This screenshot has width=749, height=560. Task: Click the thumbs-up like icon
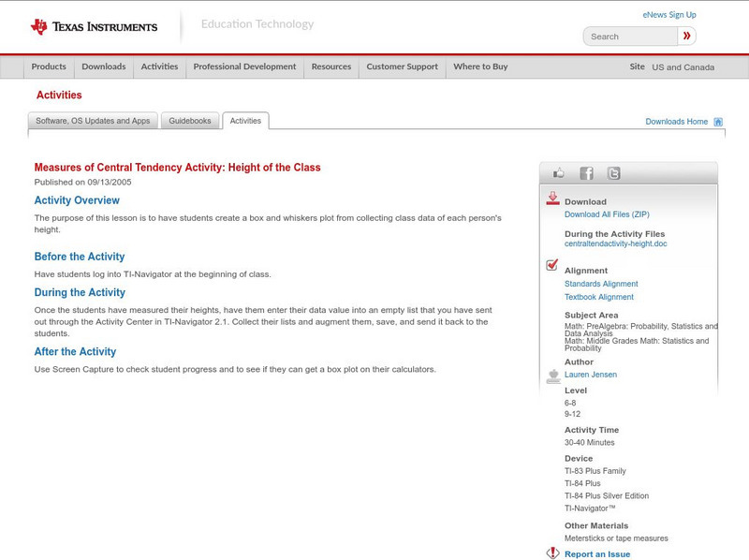(559, 173)
